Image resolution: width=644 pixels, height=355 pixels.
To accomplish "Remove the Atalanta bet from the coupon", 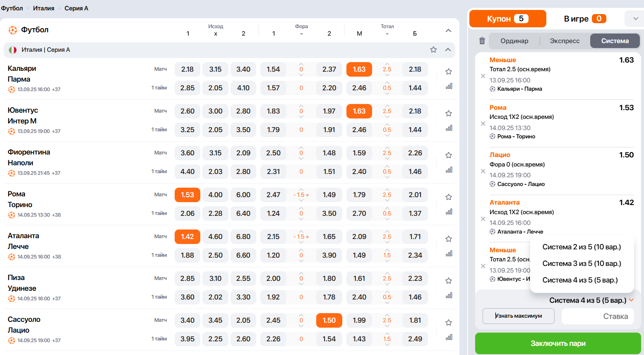I will point(483,219).
